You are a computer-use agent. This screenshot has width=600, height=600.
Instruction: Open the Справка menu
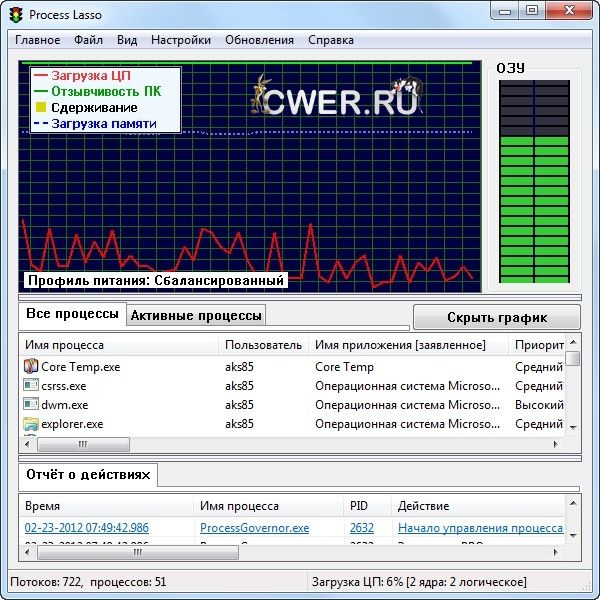point(331,40)
